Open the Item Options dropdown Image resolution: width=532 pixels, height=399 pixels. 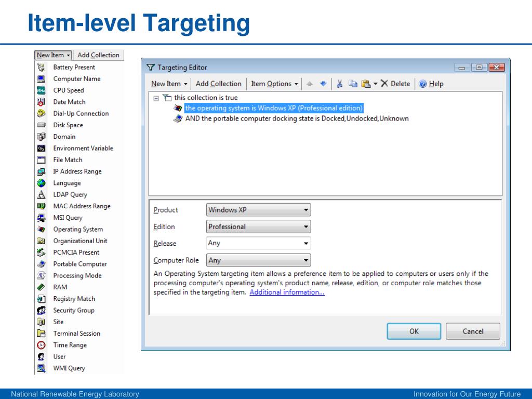click(x=274, y=84)
